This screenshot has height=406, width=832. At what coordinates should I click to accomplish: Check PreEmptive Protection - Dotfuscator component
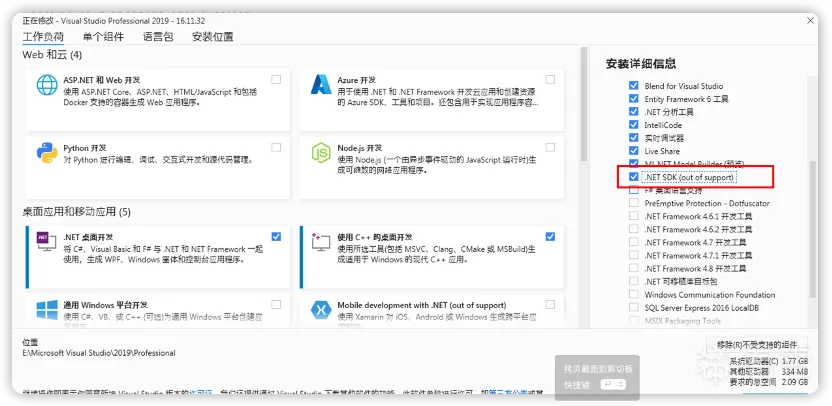[634, 203]
